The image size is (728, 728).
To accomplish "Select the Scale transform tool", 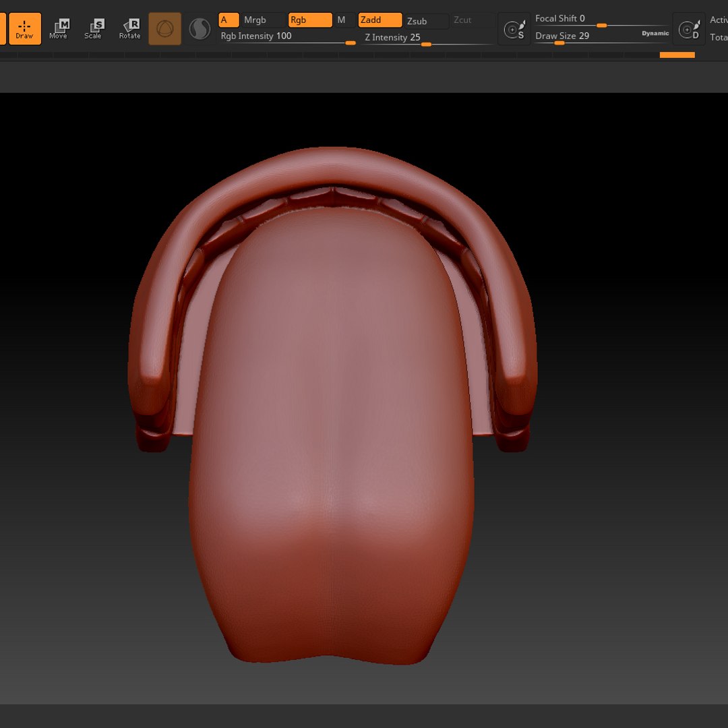I will click(93, 29).
